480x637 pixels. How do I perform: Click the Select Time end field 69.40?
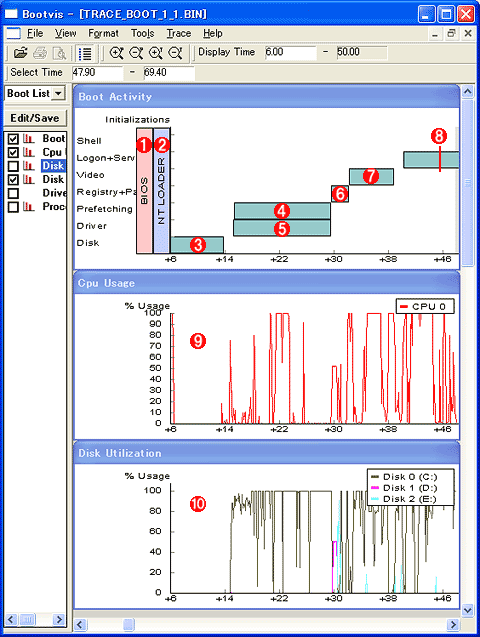click(169, 73)
